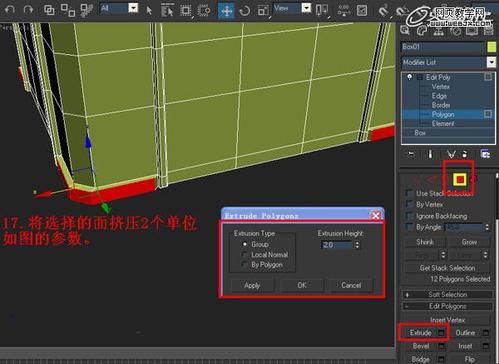This screenshot has width=499, height=364.
Task: Click the Select and Manipulate icon
Action: click(x=344, y=10)
